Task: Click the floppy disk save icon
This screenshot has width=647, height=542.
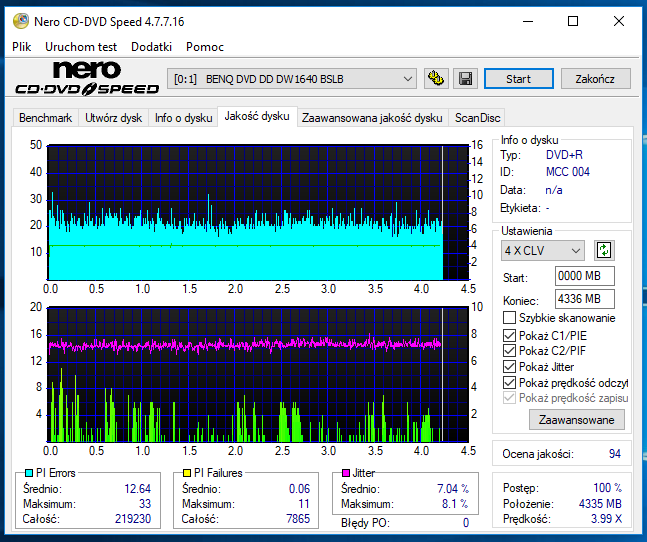Action: 465,78
